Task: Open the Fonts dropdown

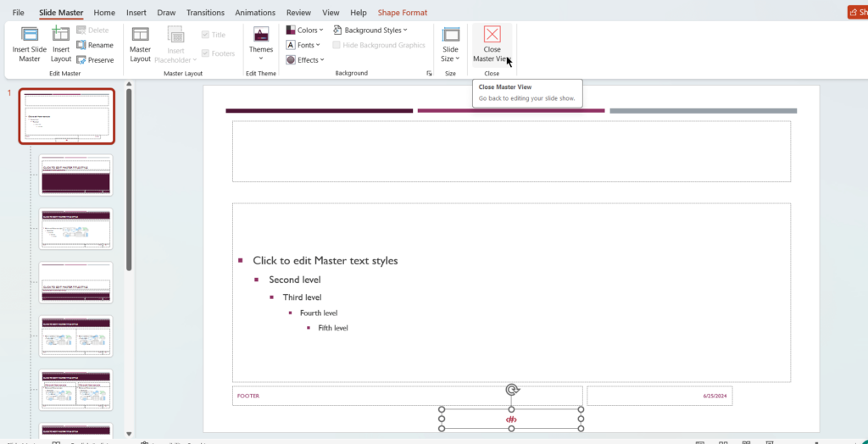Action: coord(305,45)
